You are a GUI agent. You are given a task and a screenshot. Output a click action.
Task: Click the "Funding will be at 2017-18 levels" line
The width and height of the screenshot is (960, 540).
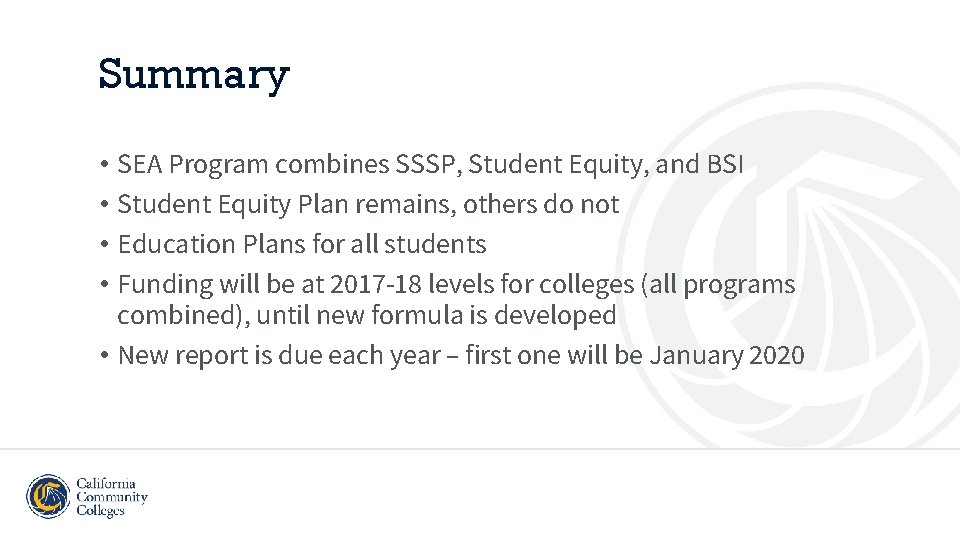(x=456, y=284)
